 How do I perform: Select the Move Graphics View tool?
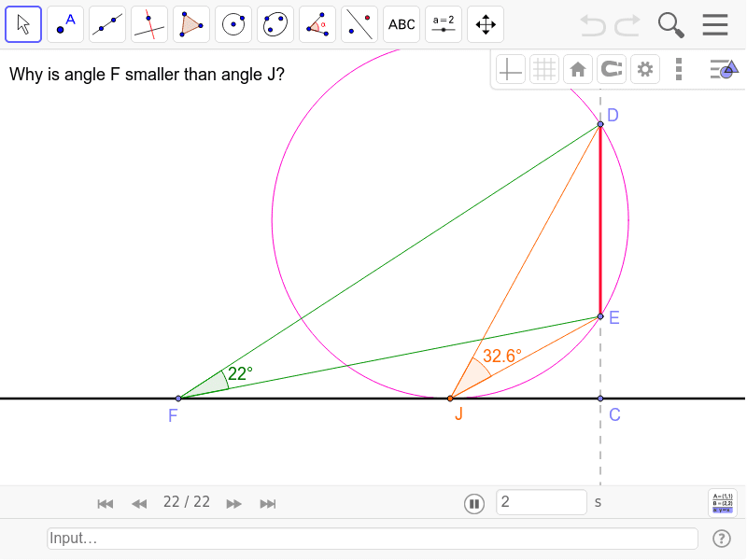485,24
